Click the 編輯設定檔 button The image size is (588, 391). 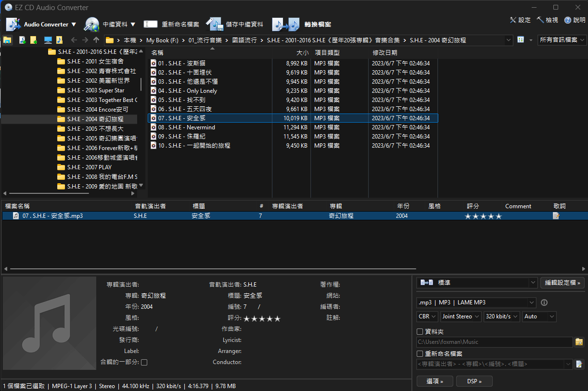pyautogui.click(x=562, y=283)
